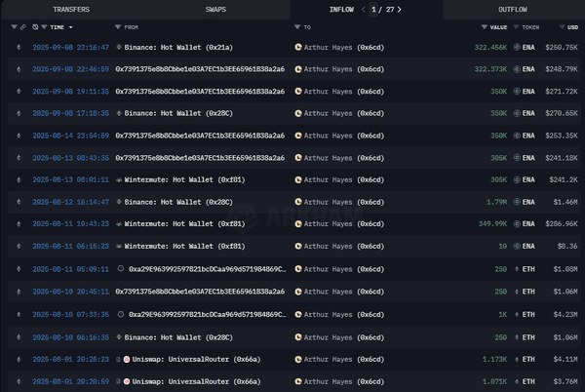Click Uniswap logo in the 20:26:23 row
The height and width of the screenshot is (392, 585).
pyautogui.click(x=128, y=357)
